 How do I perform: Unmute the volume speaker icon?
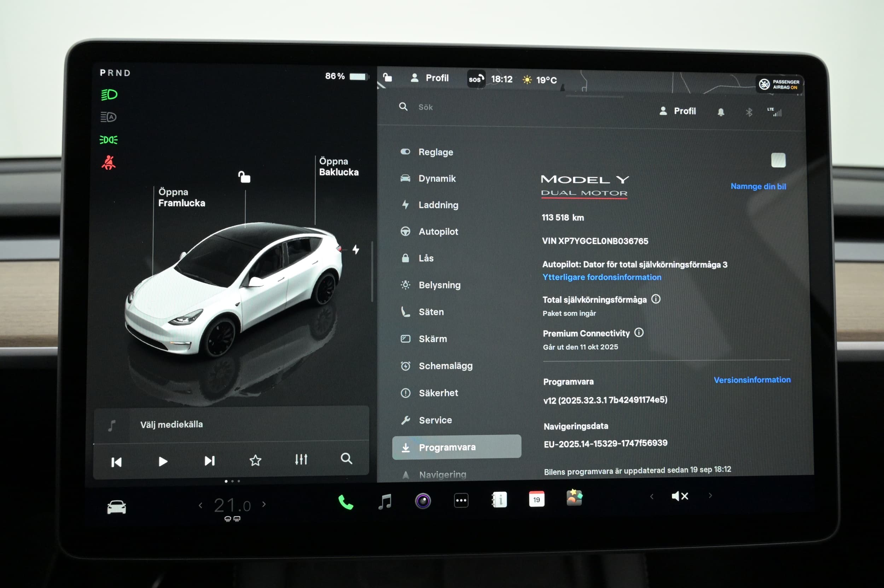click(x=680, y=496)
